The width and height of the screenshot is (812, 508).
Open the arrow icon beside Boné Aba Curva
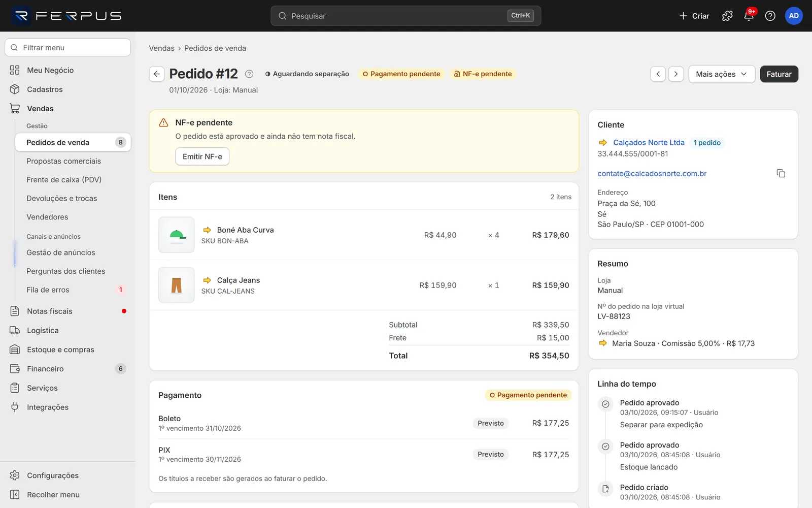click(207, 230)
